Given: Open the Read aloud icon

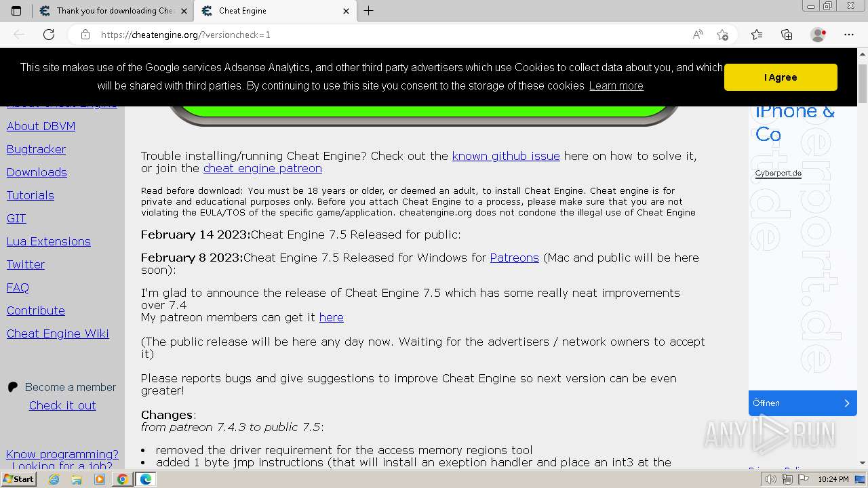Looking at the screenshot, I should point(698,35).
